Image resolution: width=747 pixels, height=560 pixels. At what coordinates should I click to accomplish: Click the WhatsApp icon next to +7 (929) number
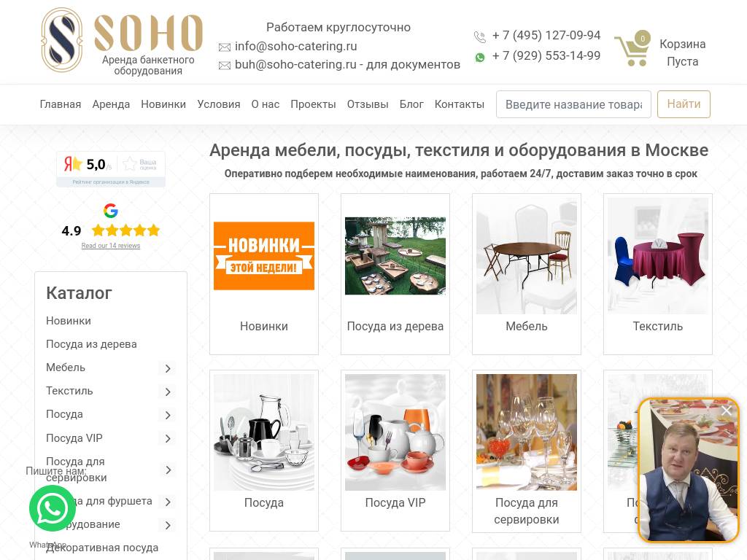tap(480, 57)
